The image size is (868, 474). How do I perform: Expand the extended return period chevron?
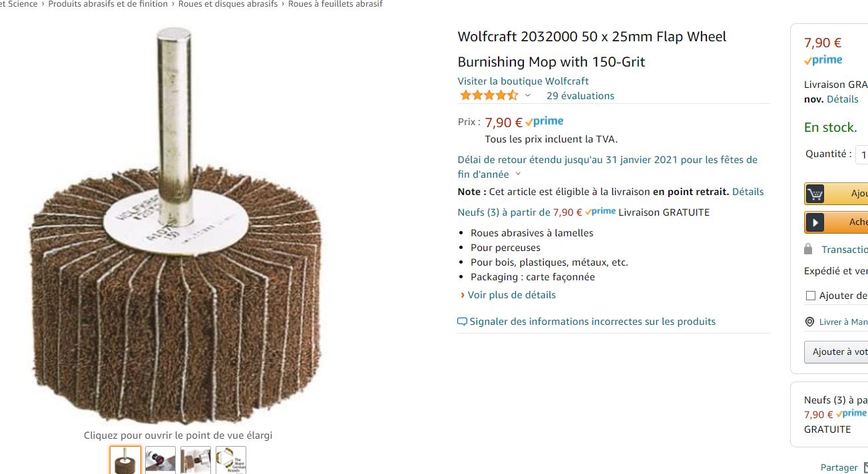pyautogui.click(x=519, y=174)
